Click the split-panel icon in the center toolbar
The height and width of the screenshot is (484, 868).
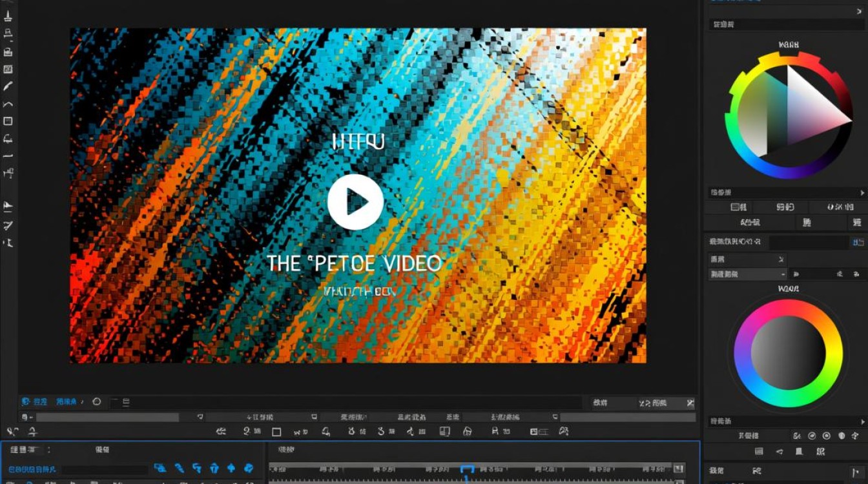click(444, 432)
